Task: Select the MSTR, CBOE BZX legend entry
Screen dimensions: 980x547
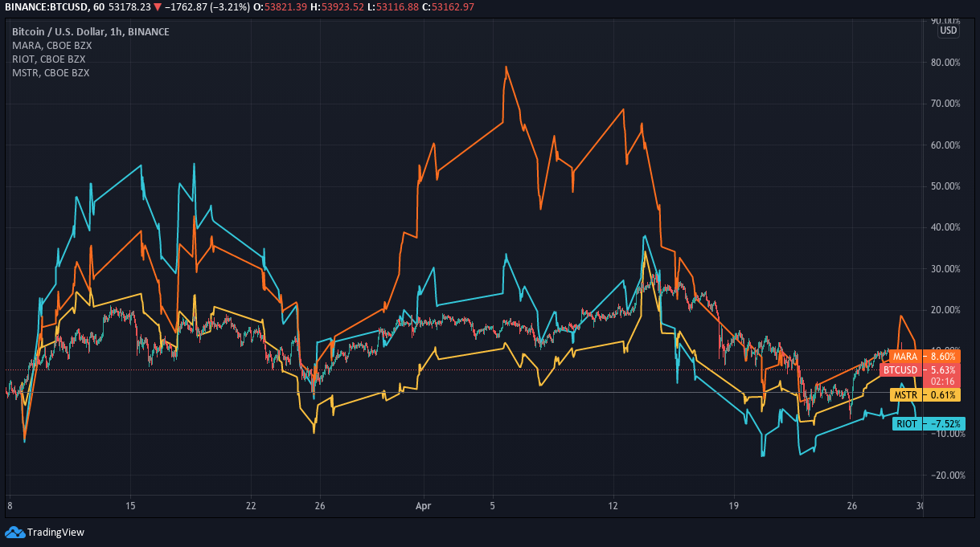Action: click(x=51, y=72)
